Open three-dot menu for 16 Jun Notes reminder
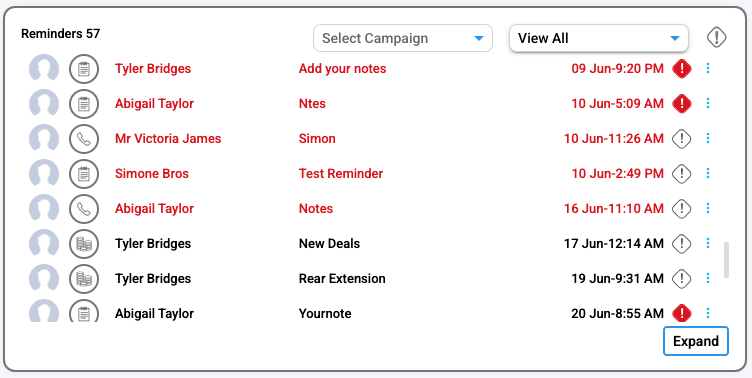 708,209
